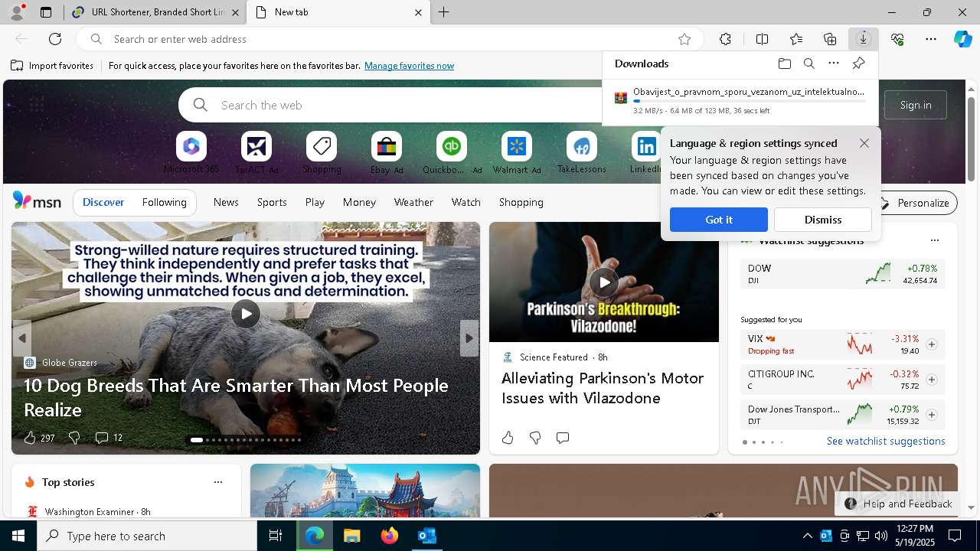Open the Watch section
The height and width of the screenshot is (551, 980).
(x=466, y=202)
